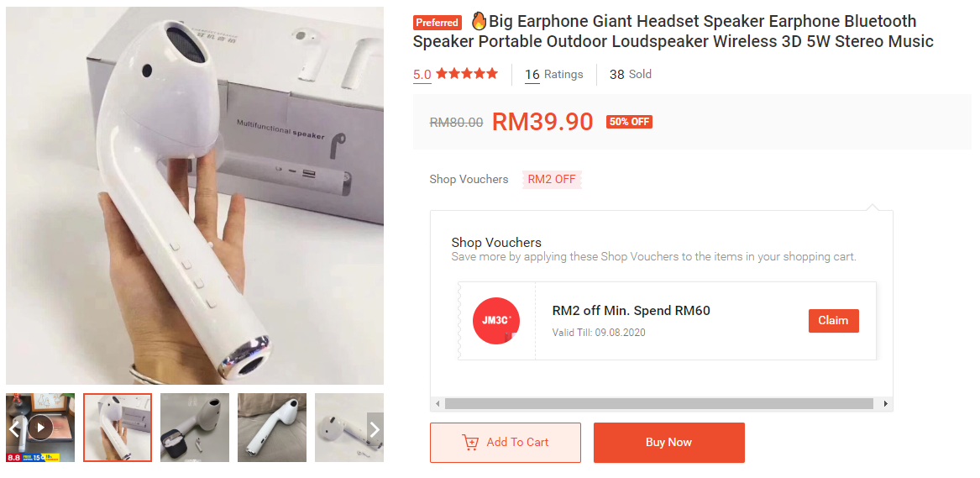Select thumbnail of speaker held in hand
This screenshot has height=478, width=980.
(x=118, y=428)
